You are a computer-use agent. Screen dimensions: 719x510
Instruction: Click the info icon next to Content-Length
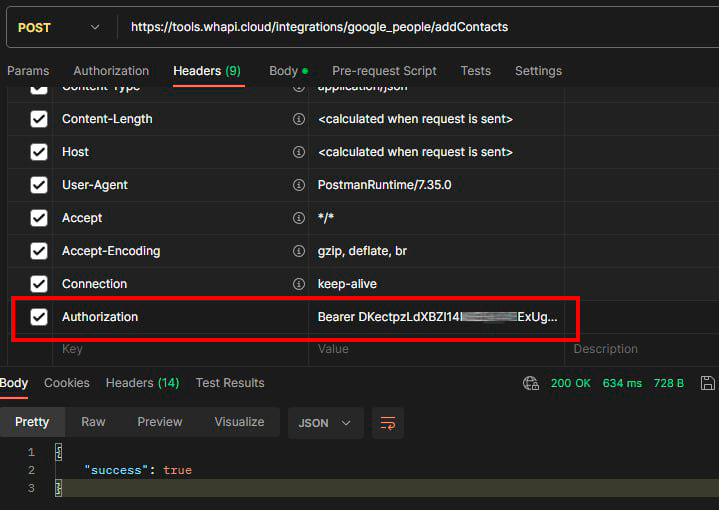point(298,119)
